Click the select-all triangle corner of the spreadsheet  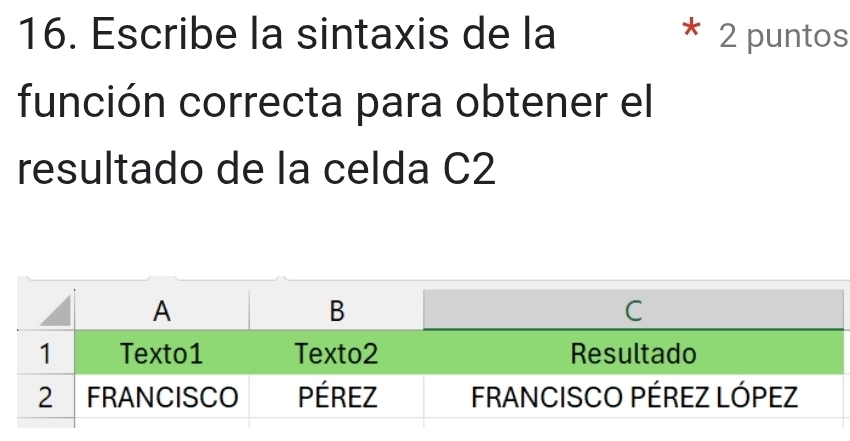tap(56, 311)
